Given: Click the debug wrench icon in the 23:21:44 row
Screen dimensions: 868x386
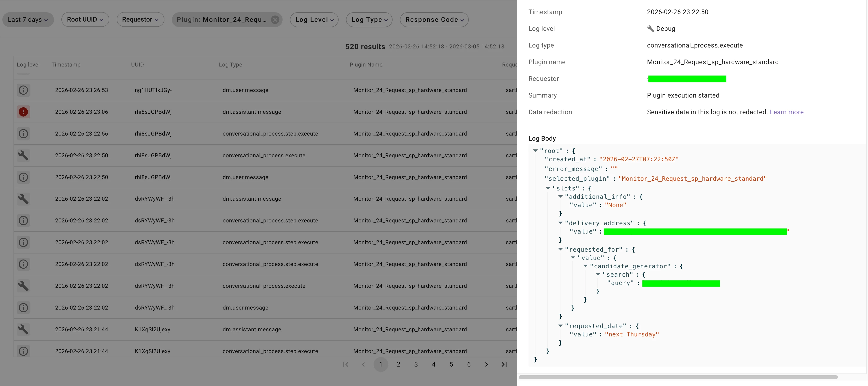Looking at the screenshot, I should [23, 329].
